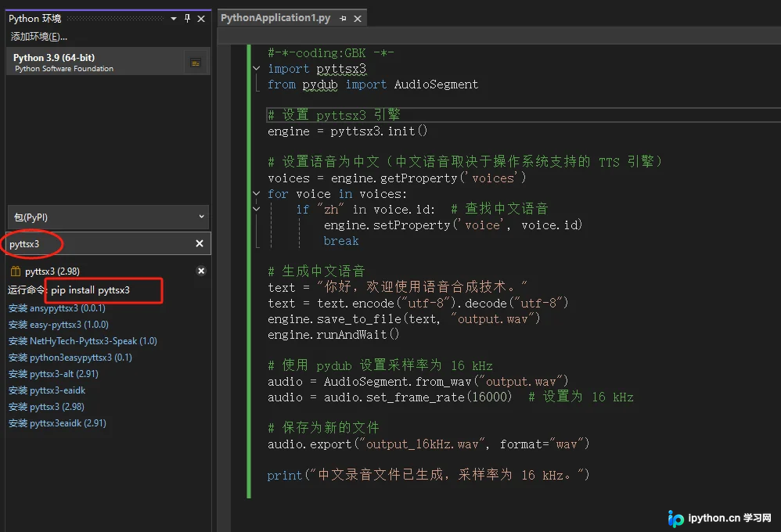Place cursor on the #-*-coding:GBK -*- line
The height and width of the screenshot is (532, 781).
coord(331,52)
